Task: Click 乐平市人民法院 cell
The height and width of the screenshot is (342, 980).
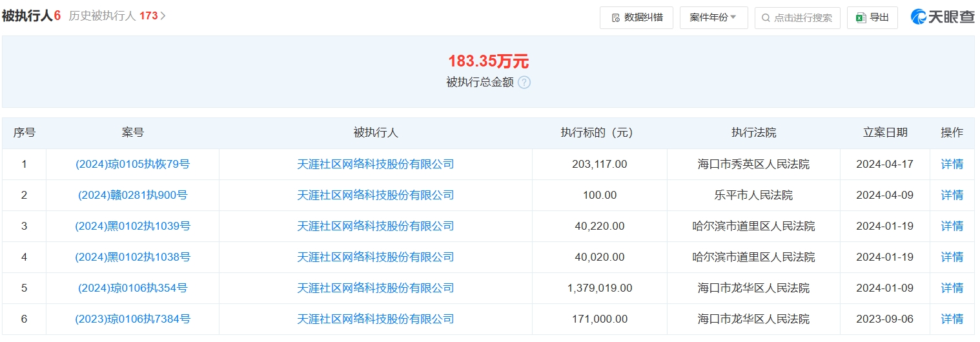Action: coord(753,196)
